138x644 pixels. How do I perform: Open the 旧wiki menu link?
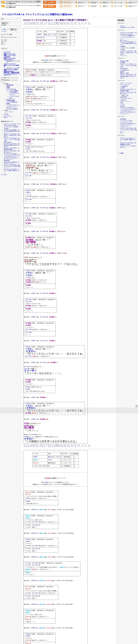click(x=5, y=118)
